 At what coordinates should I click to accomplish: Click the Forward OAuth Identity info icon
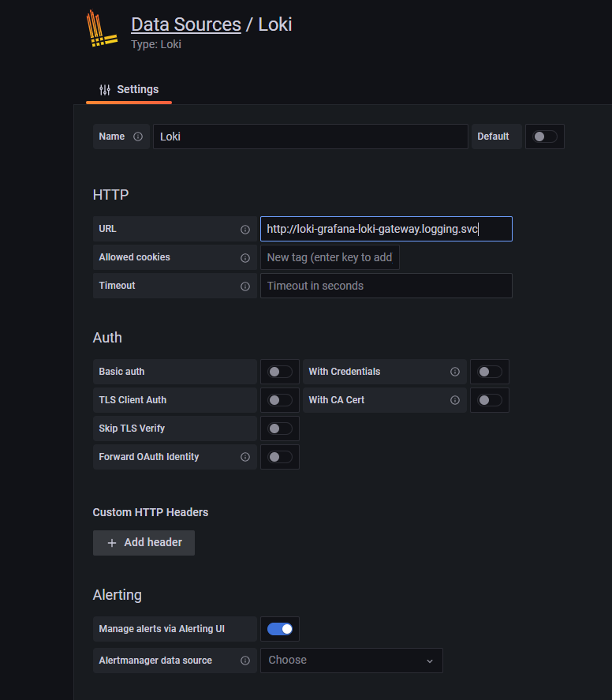(245, 457)
